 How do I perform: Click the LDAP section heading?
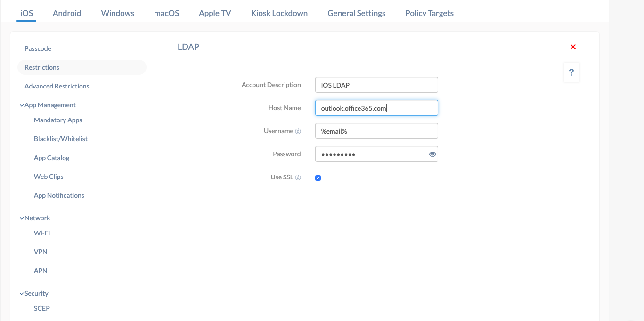[188, 47]
